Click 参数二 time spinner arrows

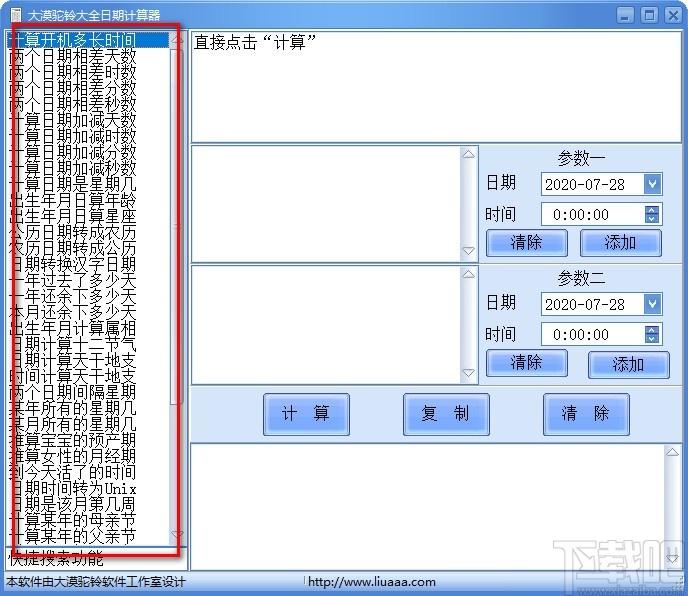(x=652, y=334)
